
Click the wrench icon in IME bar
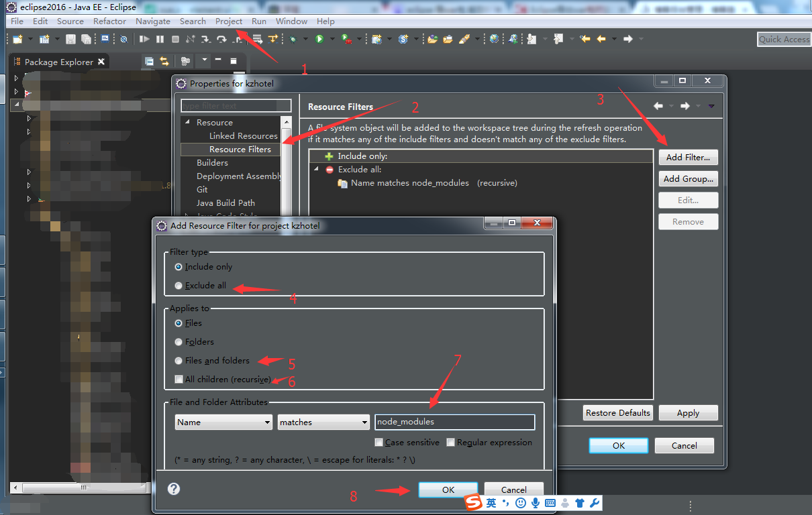click(x=594, y=503)
